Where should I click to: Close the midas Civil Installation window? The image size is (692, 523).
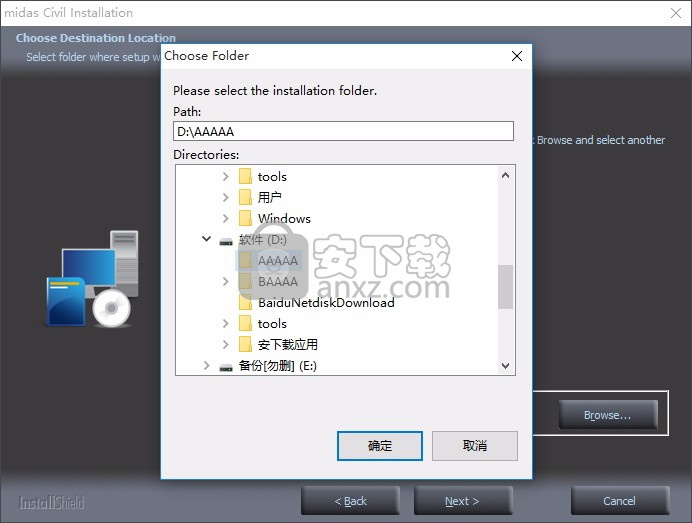click(676, 13)
